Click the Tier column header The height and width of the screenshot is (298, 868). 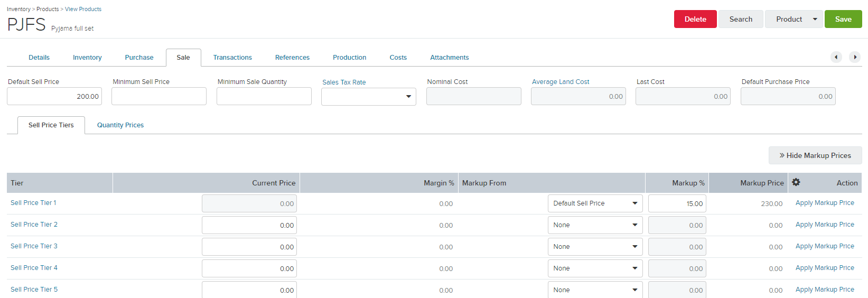coord(60,183)
